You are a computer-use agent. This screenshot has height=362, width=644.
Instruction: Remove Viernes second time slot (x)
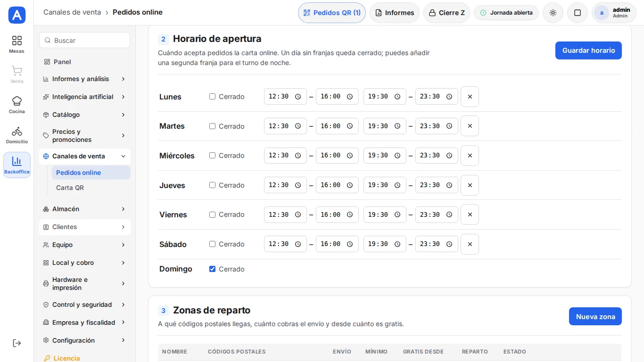click(470, 214)
